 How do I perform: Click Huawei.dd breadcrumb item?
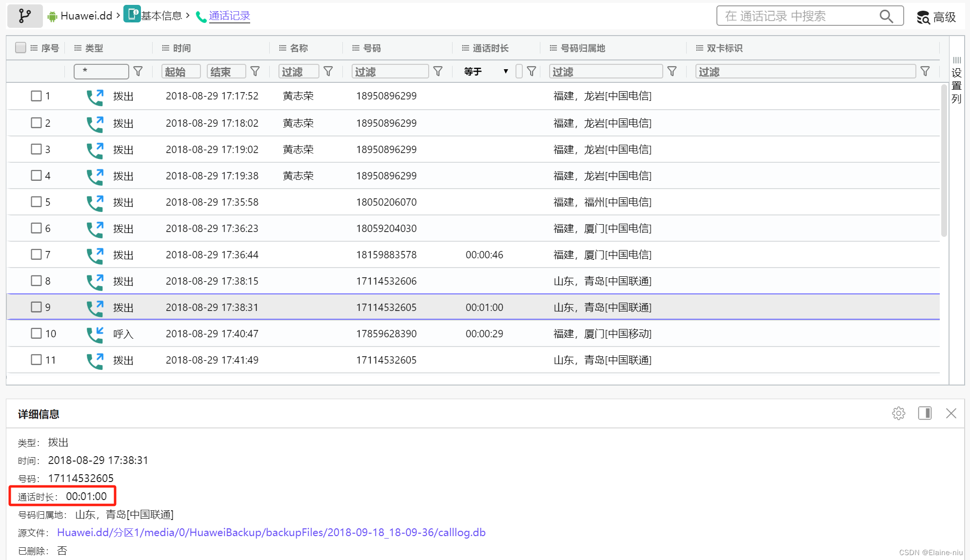click(x=86, y=16)
